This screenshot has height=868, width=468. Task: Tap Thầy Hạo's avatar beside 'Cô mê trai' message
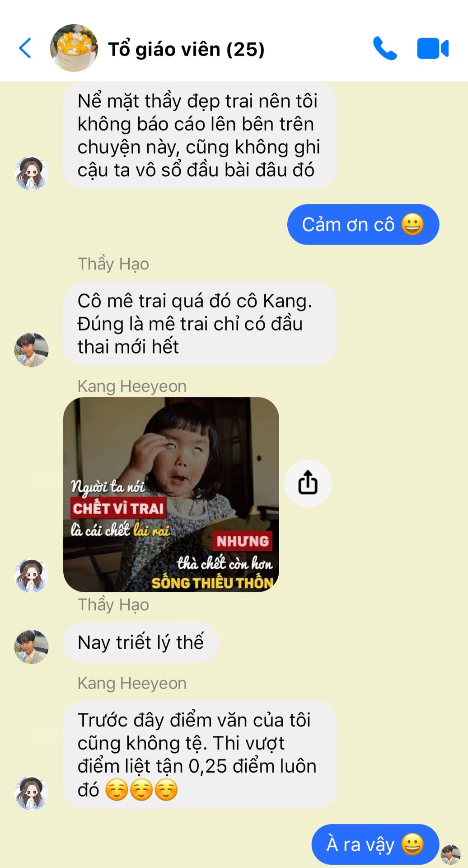tap(31, 350)
